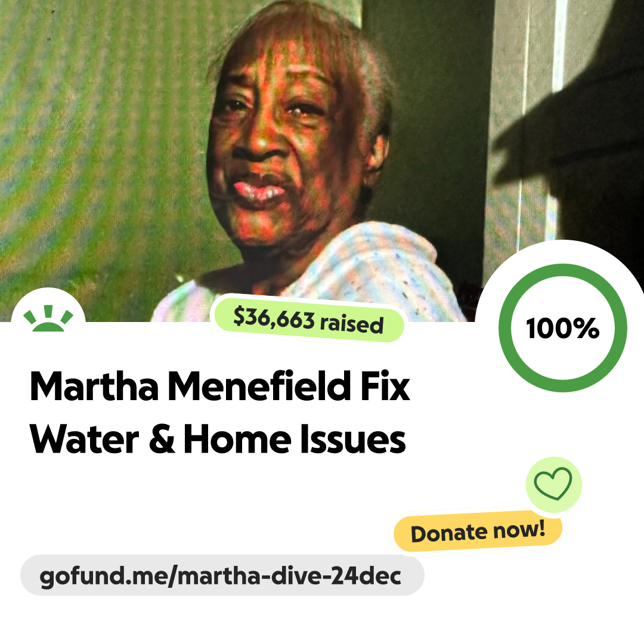Viewport: 644px width, 644px height.
Task: Tap the green heart icon
Action: tap(553, 484)
